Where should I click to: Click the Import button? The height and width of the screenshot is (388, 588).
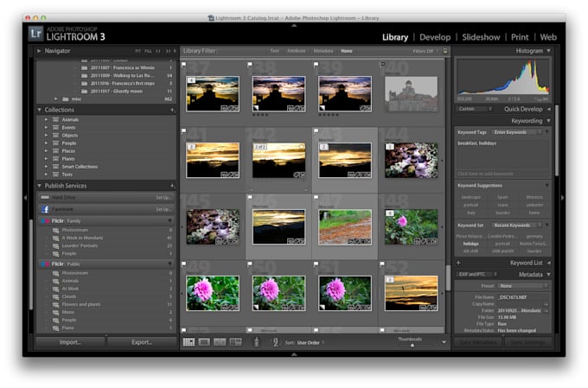point(70,342)
